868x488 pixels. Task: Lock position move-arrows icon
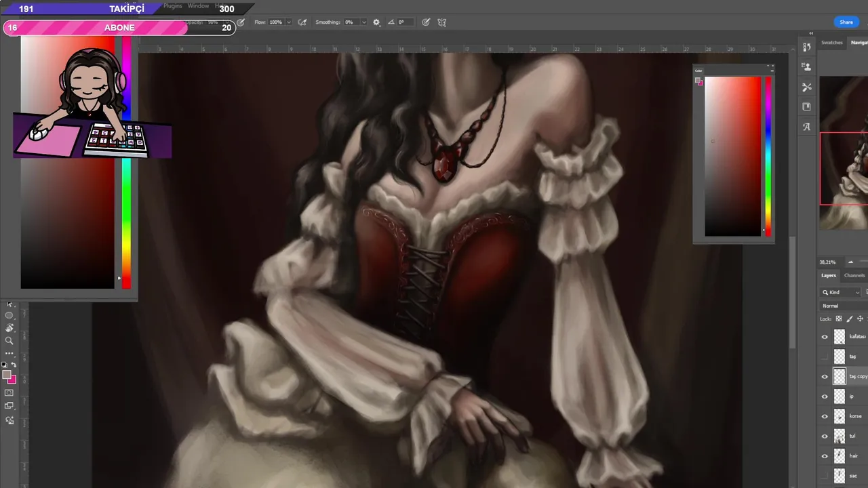coord(861,319)
